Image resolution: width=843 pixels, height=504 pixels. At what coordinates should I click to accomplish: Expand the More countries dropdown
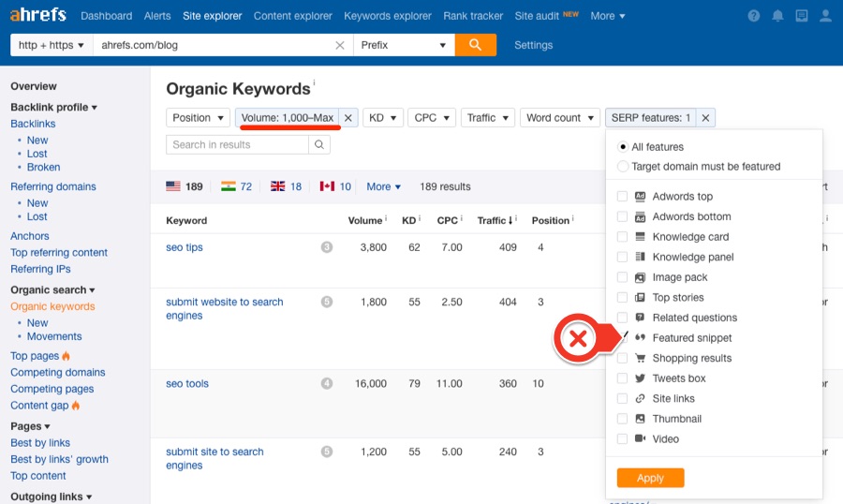pos(383,186)
